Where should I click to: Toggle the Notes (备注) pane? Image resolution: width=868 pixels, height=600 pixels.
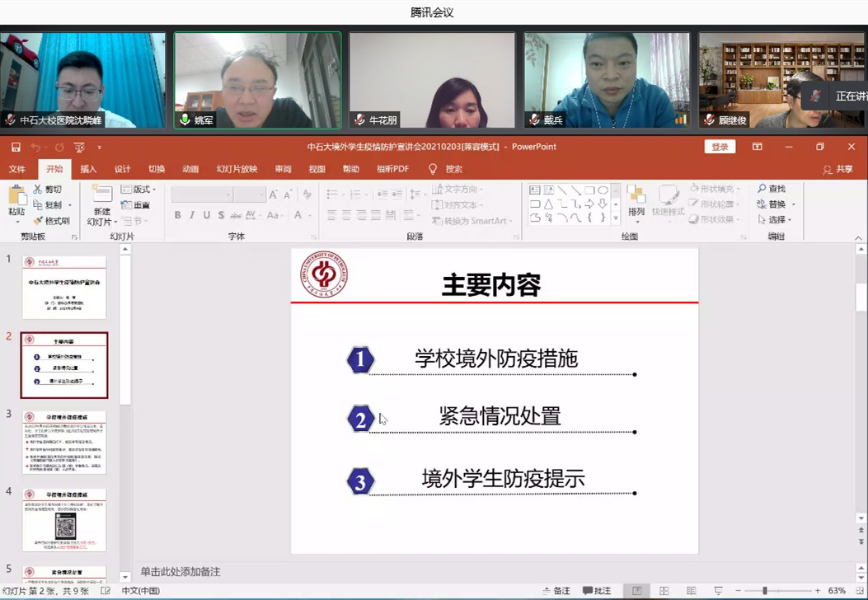point(556,591)
